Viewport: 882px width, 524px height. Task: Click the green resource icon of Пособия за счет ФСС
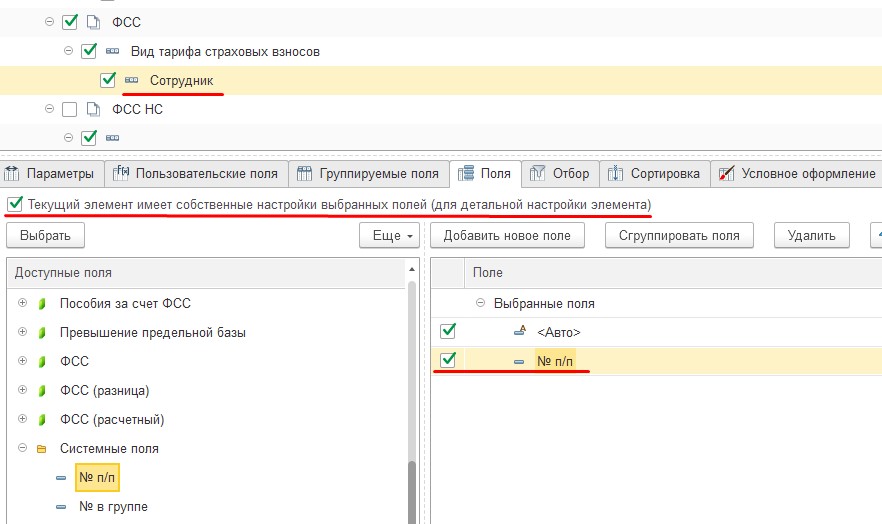pyautogui.click(x=42, y=304)
